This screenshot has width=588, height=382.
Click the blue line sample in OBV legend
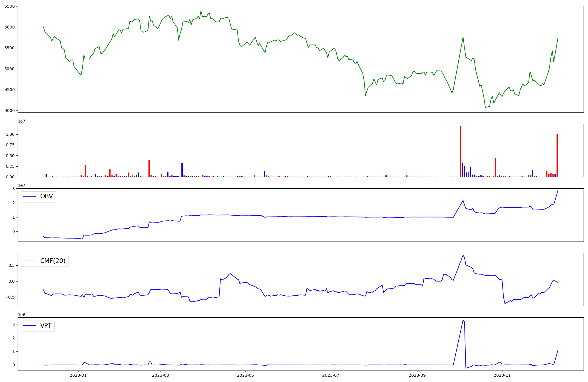click(x=29, y=196)
